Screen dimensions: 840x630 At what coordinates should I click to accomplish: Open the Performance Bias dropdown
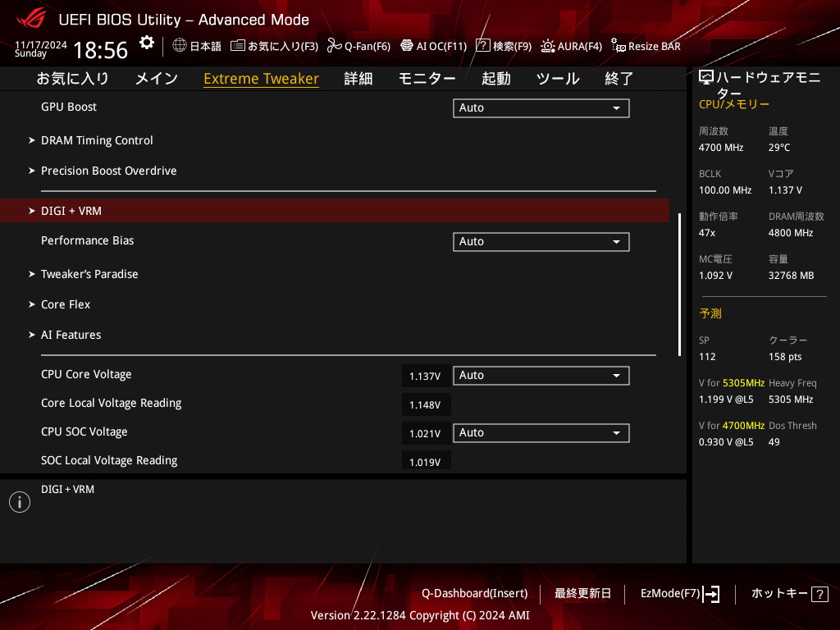(x=541, y=242)
